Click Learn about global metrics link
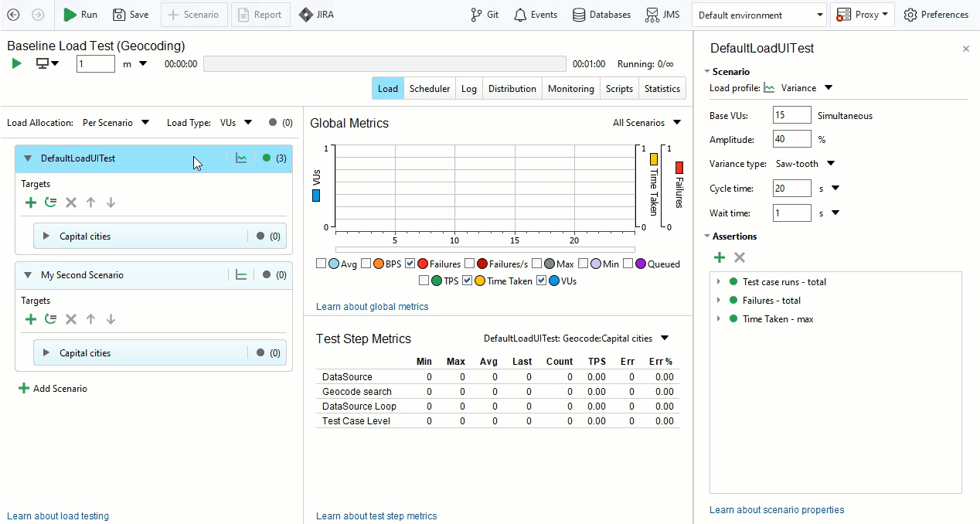Screen dimensions: 980x524 tap(372, 307)
